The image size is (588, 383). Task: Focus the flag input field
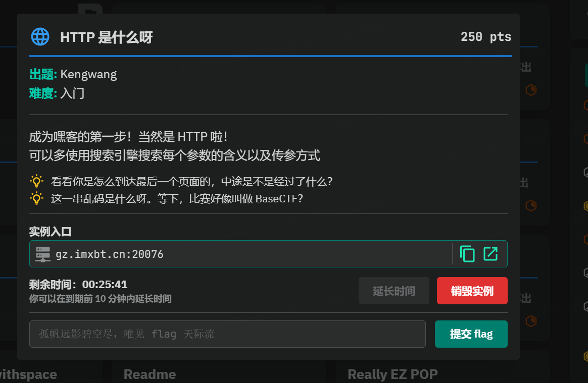pos(227,334)
